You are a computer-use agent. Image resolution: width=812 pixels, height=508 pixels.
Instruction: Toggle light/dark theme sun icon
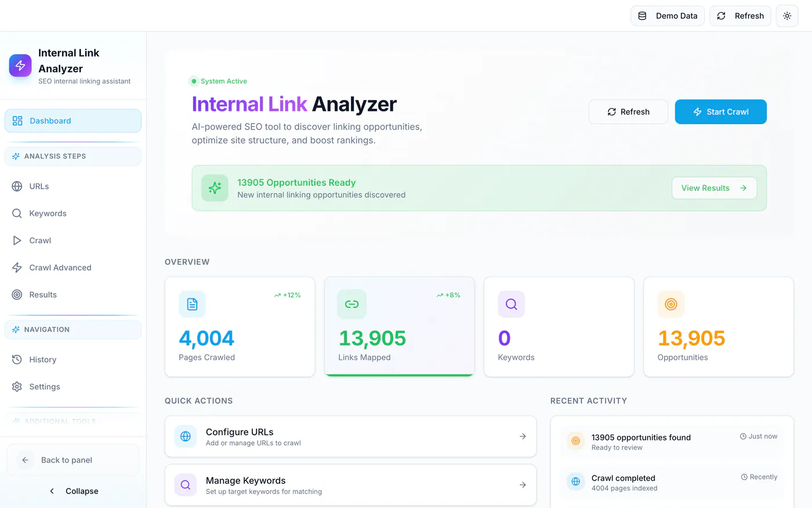pyautogui.click(x=787, y=16)
